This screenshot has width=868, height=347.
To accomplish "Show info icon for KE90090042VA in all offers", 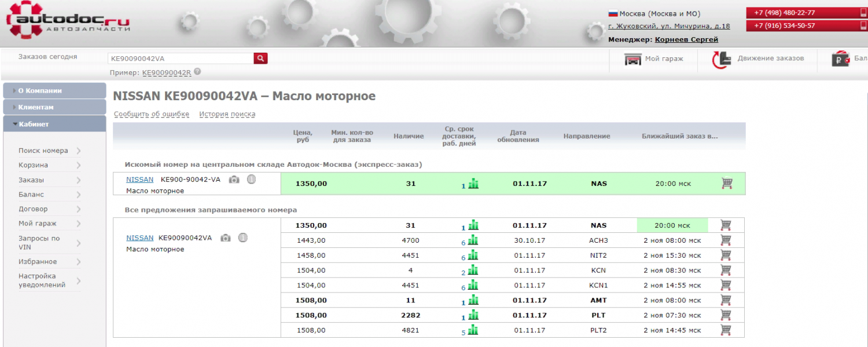I will (x=243, y=238).
